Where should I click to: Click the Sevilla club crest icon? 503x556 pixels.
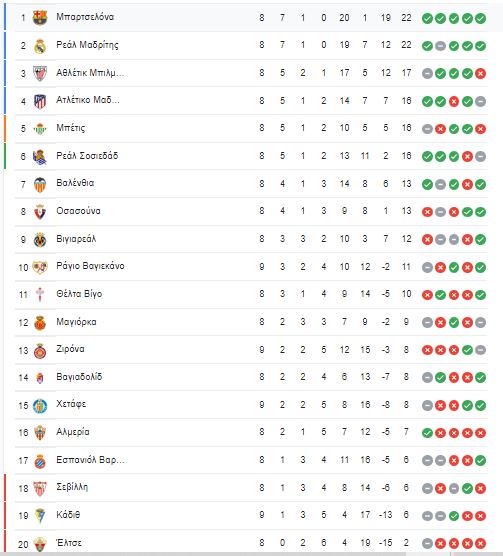click(x=40, y=489)
